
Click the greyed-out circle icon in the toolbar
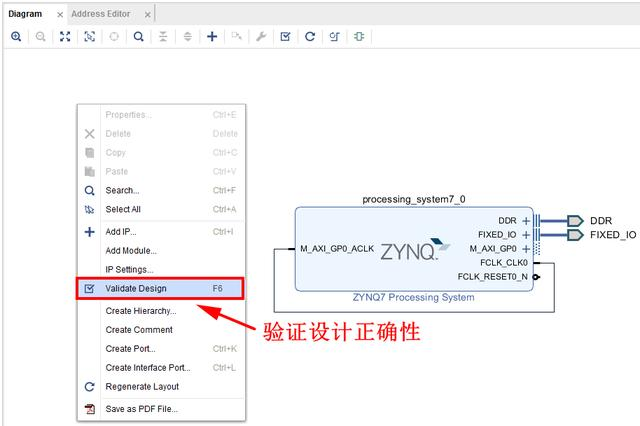[x=114, y=37]
